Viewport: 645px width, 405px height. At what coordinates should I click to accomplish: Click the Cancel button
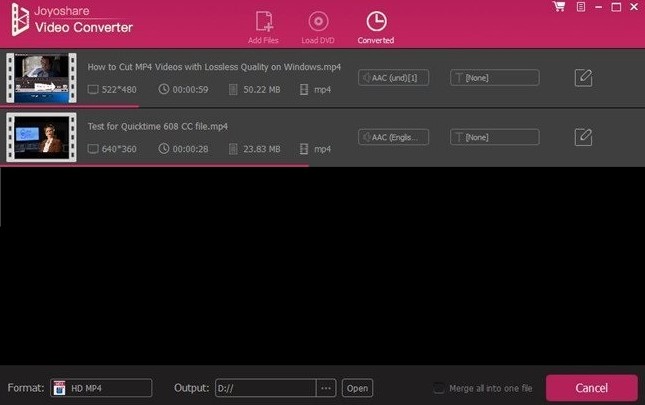[592, 388]
